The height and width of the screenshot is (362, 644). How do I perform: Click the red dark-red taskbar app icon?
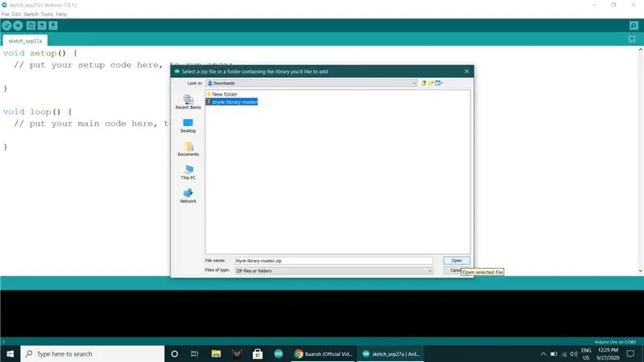[x=237, y=354]
